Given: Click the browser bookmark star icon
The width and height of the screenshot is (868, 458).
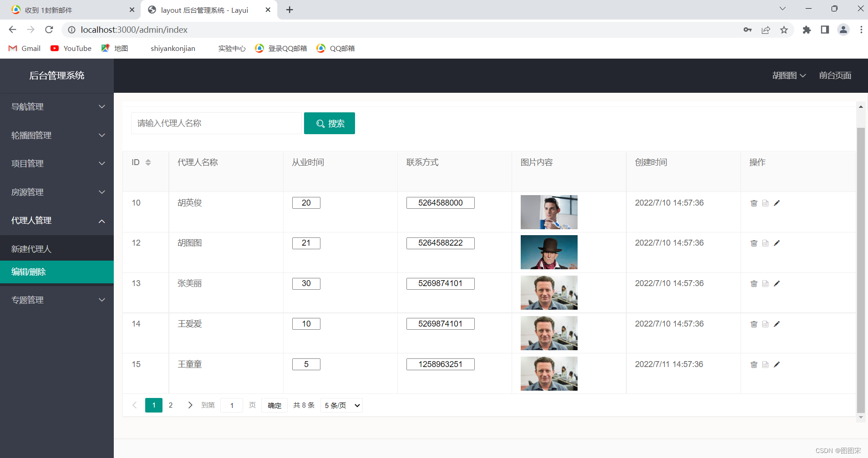Looking at the screenshot, I should coord(784,30).
